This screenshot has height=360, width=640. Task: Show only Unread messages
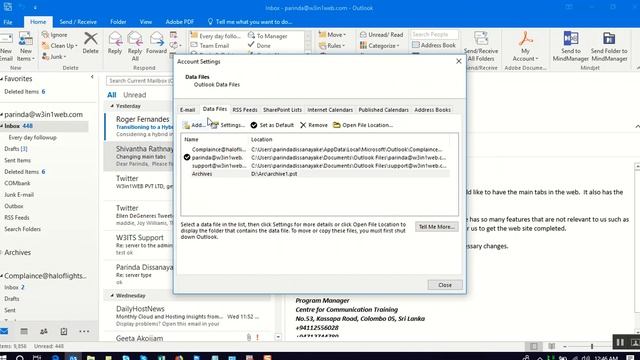[135, 95]
